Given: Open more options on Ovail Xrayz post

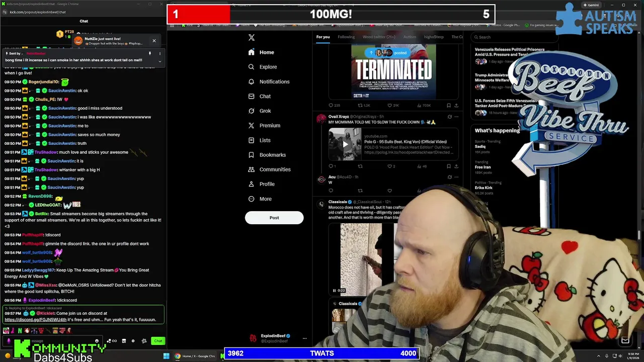Looking at the screenshot, I should (x=456, y=117).
